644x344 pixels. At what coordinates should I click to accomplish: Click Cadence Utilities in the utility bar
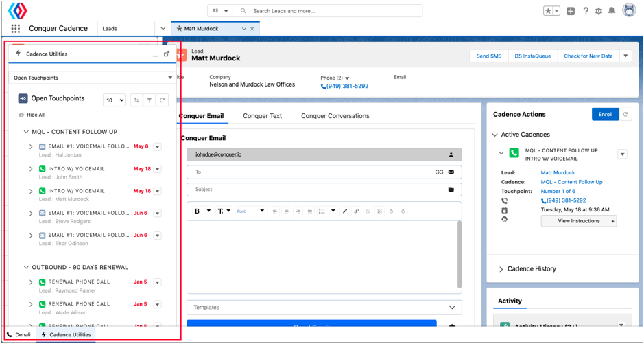[66, 334]
